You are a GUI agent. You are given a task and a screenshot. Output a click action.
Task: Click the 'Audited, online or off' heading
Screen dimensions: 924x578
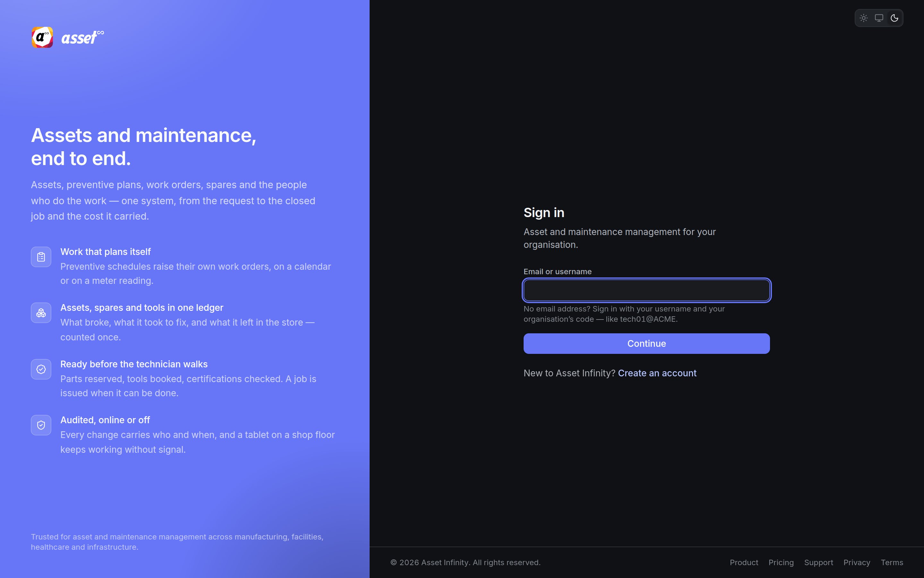coord(105,420)
